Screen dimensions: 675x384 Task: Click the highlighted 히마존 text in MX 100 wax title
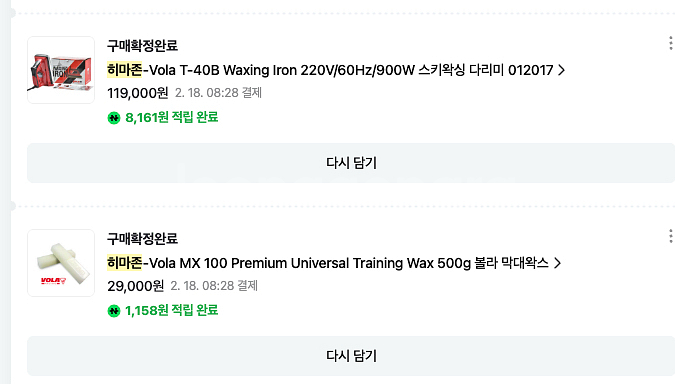(124, 263)
